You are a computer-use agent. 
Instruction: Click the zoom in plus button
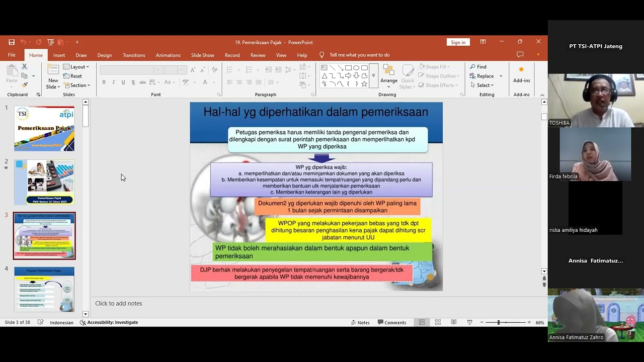click(529, 322)
